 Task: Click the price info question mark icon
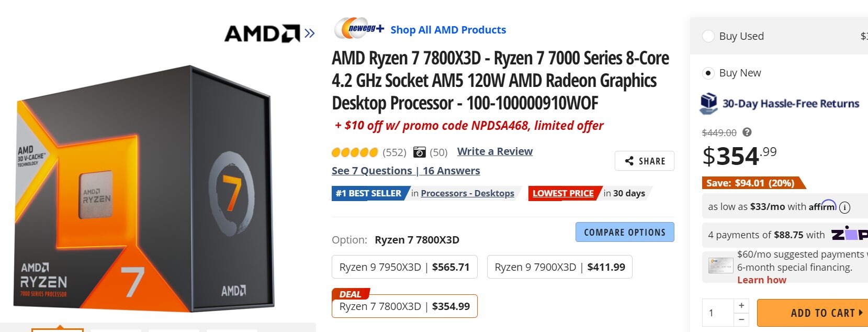pyautogui.click(x=747, y=132)
